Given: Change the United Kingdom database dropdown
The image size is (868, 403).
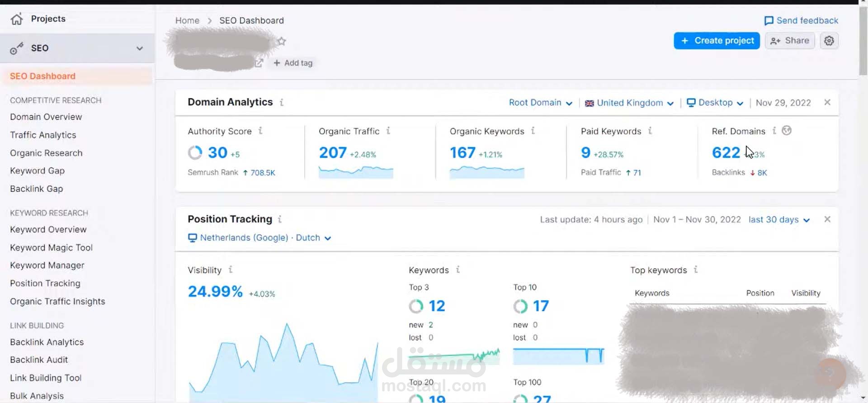Looking at the screenshot, I should pyautogui.click(x=629, y=103).
